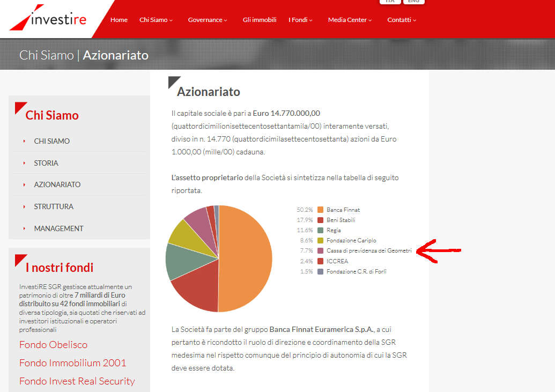Open STRUTTURA sidebar link
Screen dimensions: 555x392
54,206
